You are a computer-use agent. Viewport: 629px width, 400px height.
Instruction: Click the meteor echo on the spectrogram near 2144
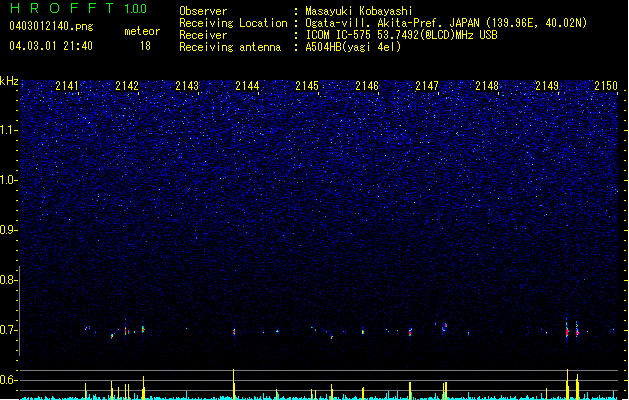point(234,332)
